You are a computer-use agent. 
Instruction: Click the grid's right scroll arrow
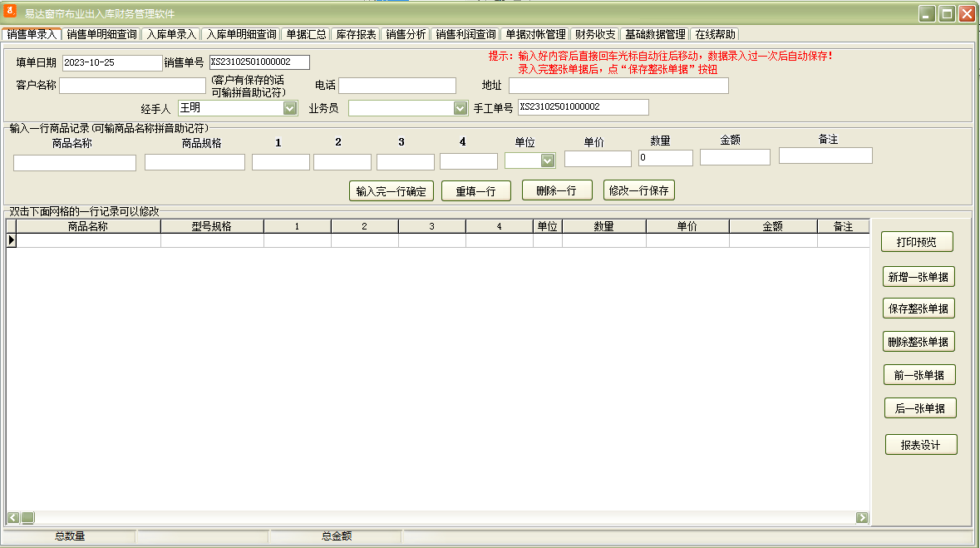(862, 517)
